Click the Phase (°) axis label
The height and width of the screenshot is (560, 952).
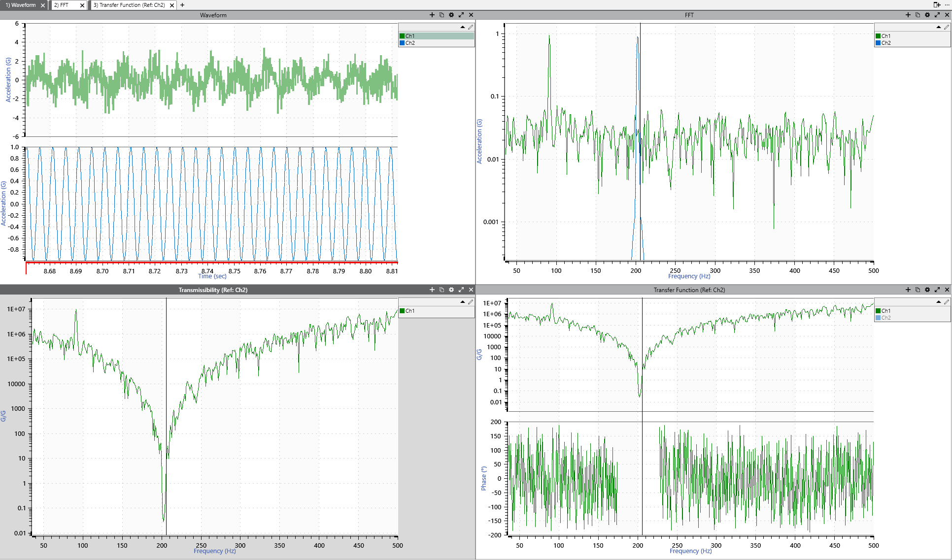tap(483, 478)
